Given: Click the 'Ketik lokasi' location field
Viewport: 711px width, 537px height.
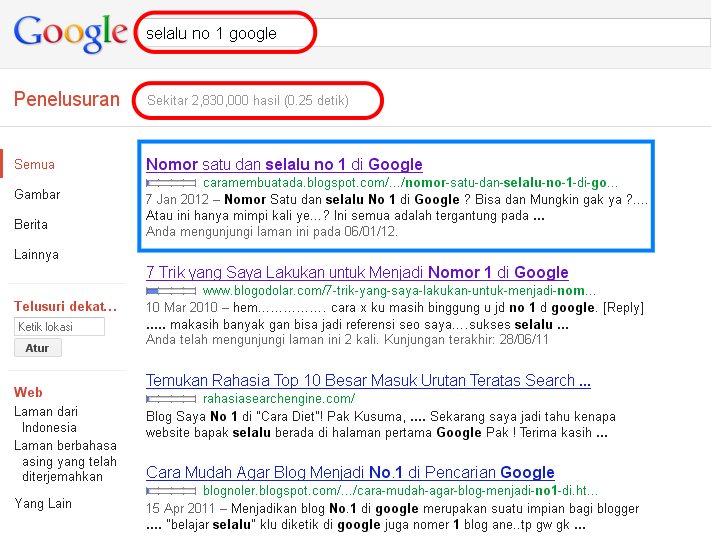Looking at the screenshot, I should coord(59,327).
